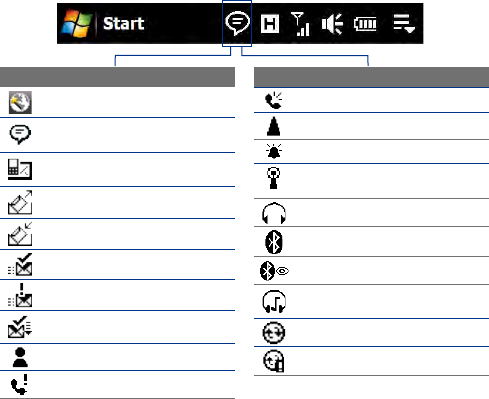The width and height of the screenshot is (489, 399).
Task: Select the Connection Setup globe icon
Action: click(x=20, y=102)
